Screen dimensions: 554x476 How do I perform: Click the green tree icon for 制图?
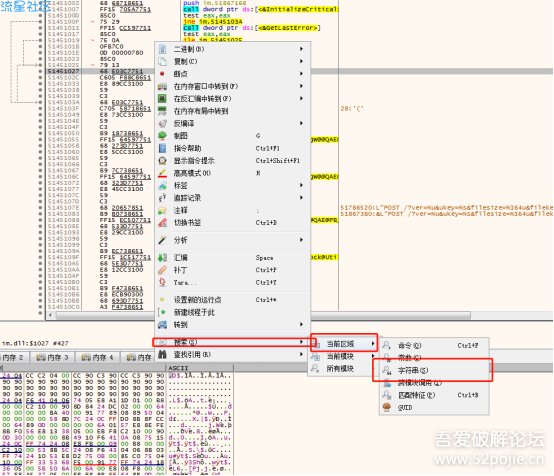pyautogui.click(x=162, y=136)
